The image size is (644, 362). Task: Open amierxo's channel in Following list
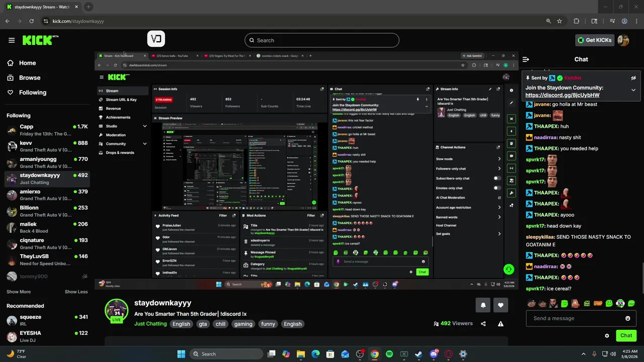point(47,195)
